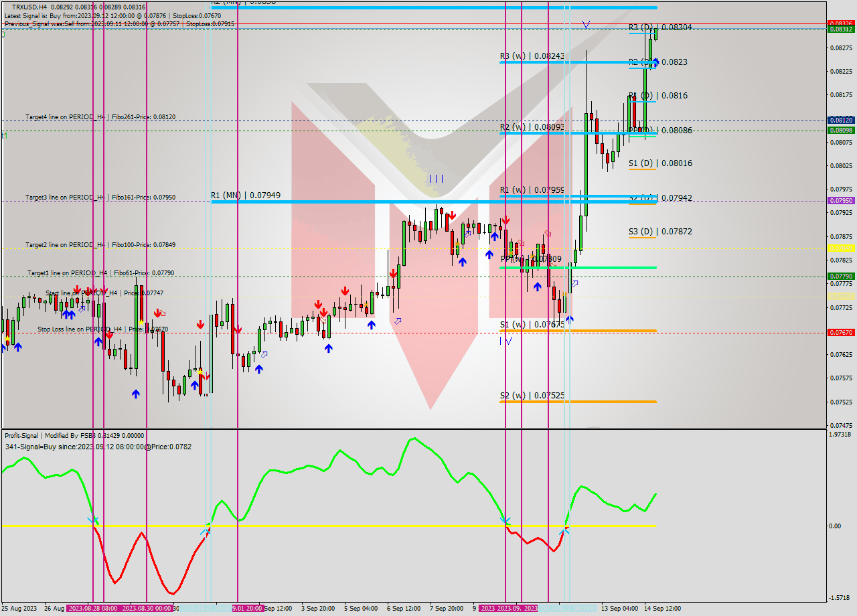Click the 2023.08.28 08:00 time marker
Viewport: 857px width, 616px height.
(92, 608)
